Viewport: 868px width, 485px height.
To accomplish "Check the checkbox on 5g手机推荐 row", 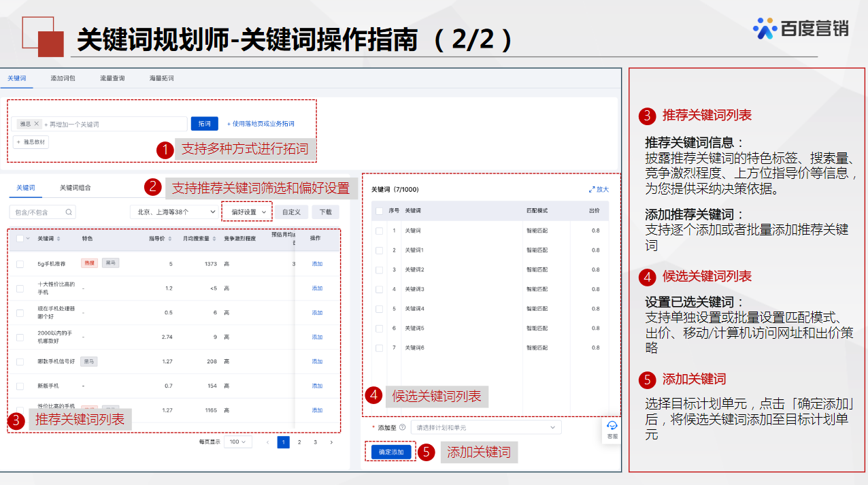I will (20, 265).
